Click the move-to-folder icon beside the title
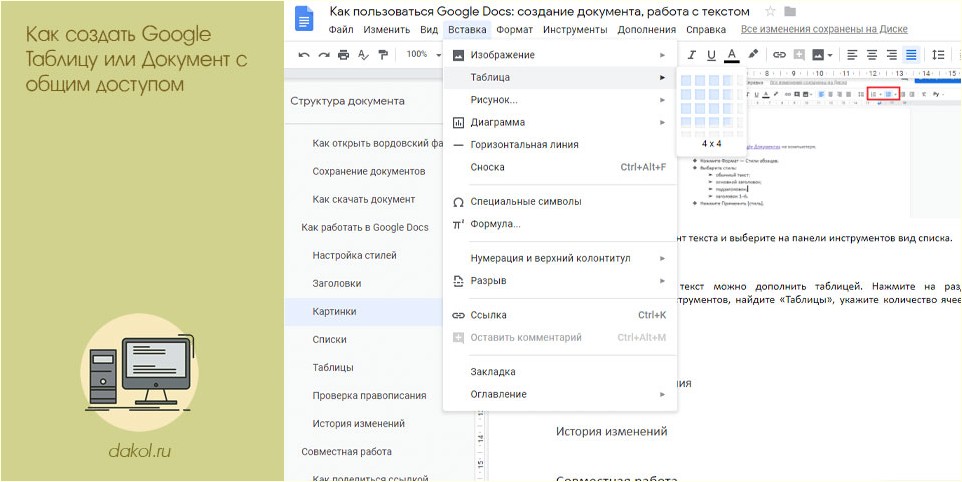This screenshot has width=962, height=482. pos(790,11)
